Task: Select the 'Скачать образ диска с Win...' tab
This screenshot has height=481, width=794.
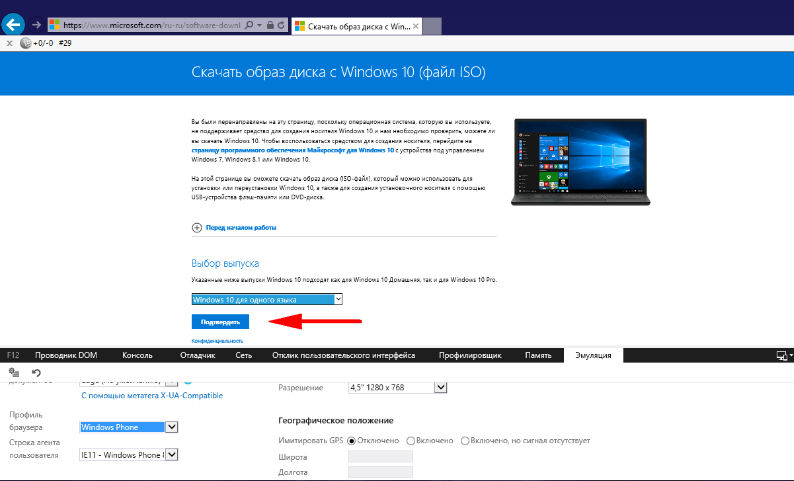Action: (357, 26)
